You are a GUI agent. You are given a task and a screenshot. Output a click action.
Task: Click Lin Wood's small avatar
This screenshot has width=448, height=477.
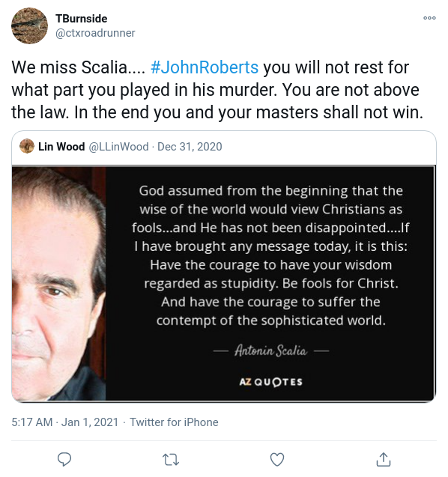[x=27, y=146]
